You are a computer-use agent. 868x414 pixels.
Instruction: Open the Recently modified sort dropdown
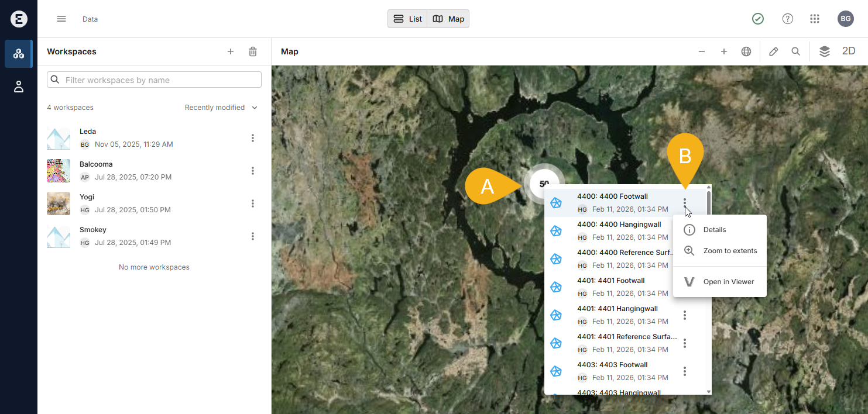tap(221, 108)
